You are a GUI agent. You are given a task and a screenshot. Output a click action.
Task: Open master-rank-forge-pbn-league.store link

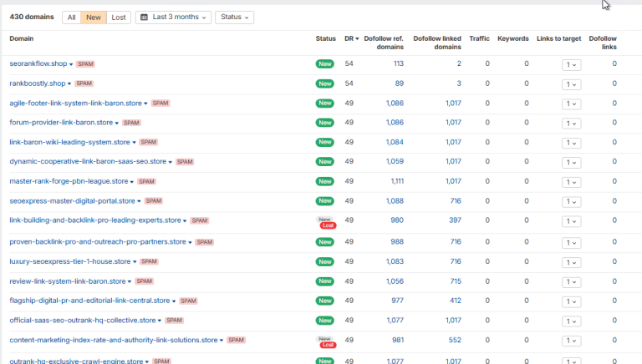point(69,181)
